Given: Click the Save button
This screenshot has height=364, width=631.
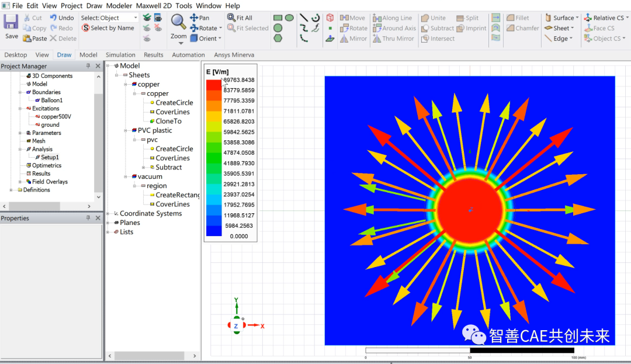Looking at the screenshot, I should 11,22.
